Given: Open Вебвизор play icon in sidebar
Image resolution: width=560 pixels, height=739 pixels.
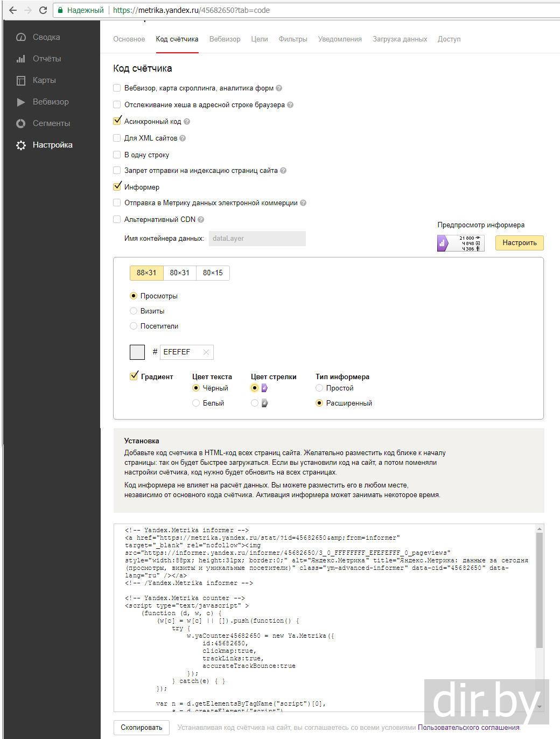Looking at the screenshot, I should click(x=21, y=102).
